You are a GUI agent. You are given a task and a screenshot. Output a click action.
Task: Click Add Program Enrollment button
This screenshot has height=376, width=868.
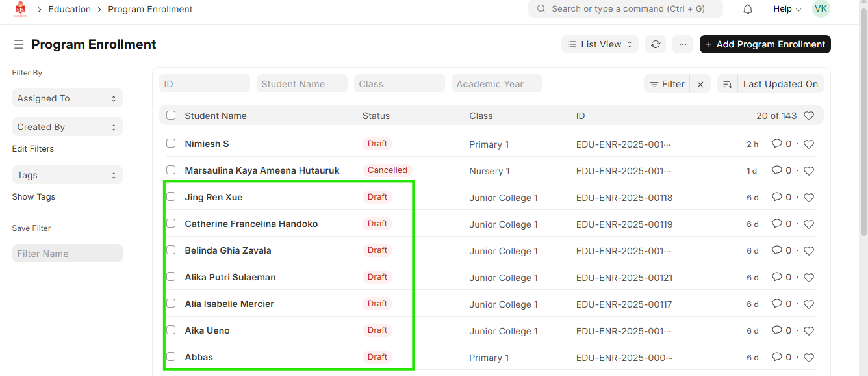[765, 44]
